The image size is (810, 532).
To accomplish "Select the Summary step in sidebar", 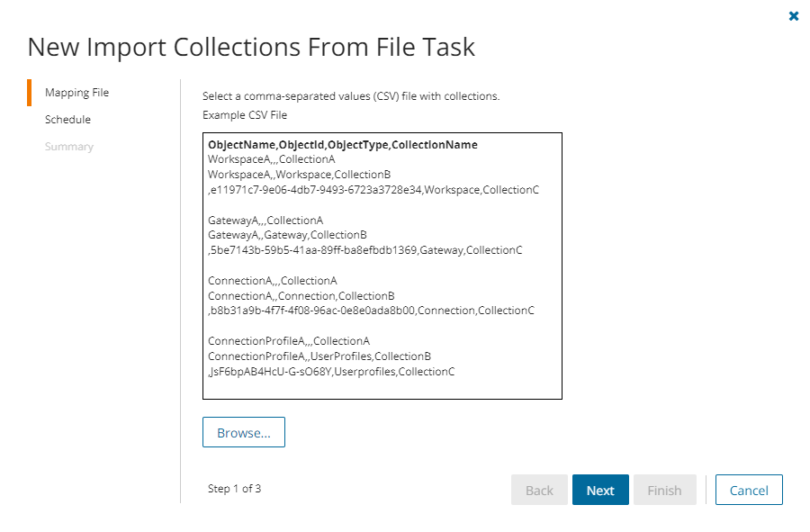I will pyautogui.click(x=69, y=147).
